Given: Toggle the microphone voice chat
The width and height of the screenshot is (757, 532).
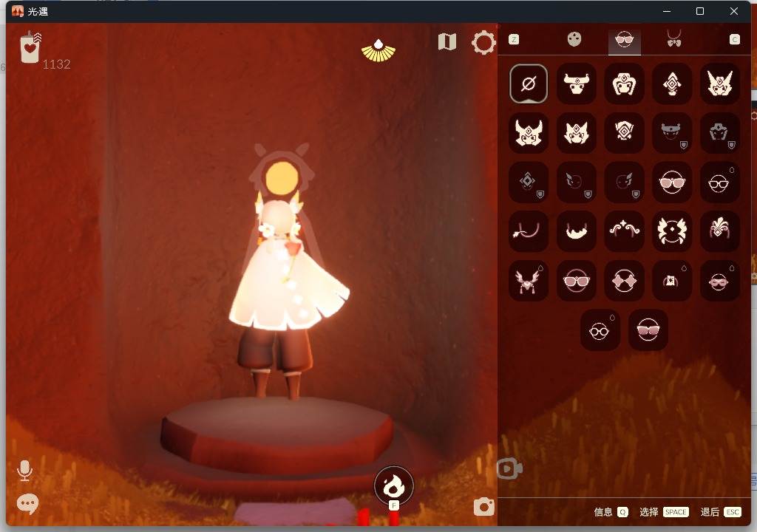Looking at the screenshot, I should click(x=24, y=471).
